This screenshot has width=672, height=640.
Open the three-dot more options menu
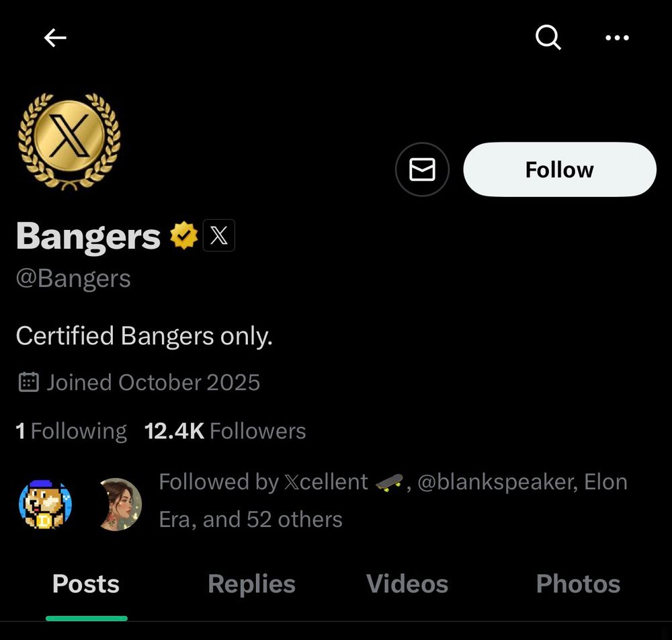[617, 38]
